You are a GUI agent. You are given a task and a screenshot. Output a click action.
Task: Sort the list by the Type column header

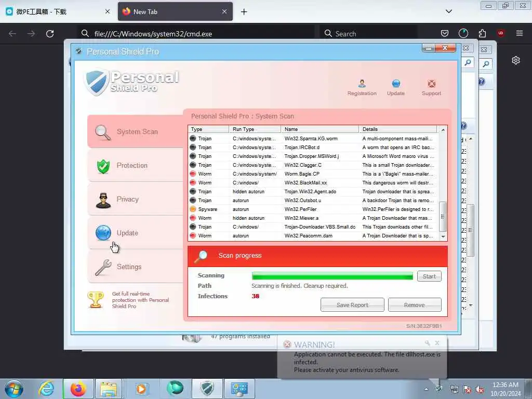(x=208, y=129)
